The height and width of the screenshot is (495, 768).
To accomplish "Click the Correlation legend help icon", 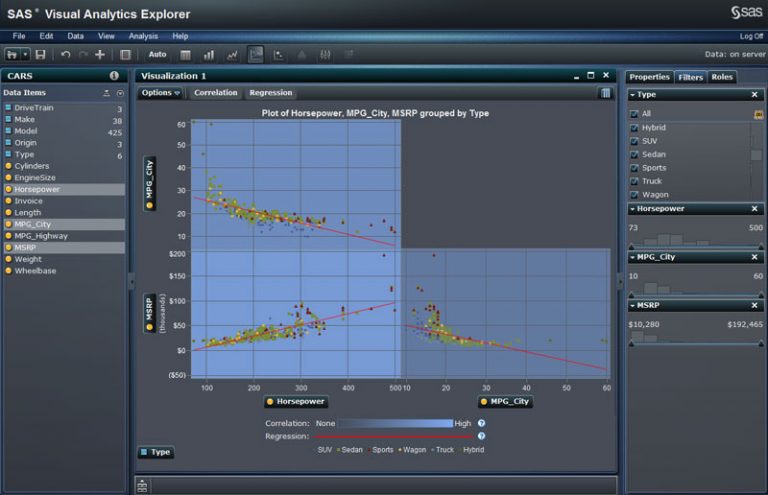I will pos(481,423).
